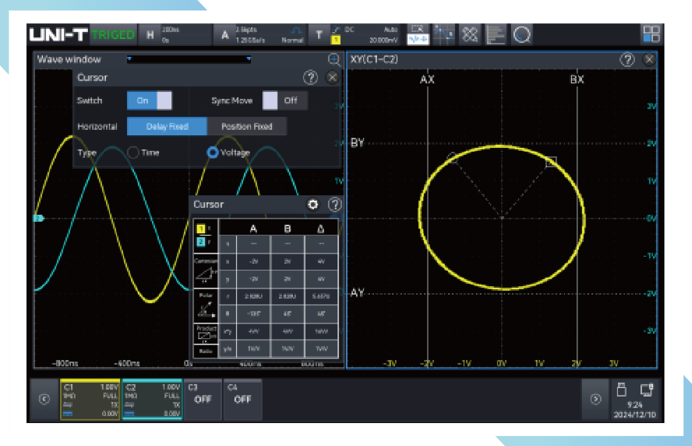
Task: Open the horizontal H timebase settings
Action: [x=175, y=35]
